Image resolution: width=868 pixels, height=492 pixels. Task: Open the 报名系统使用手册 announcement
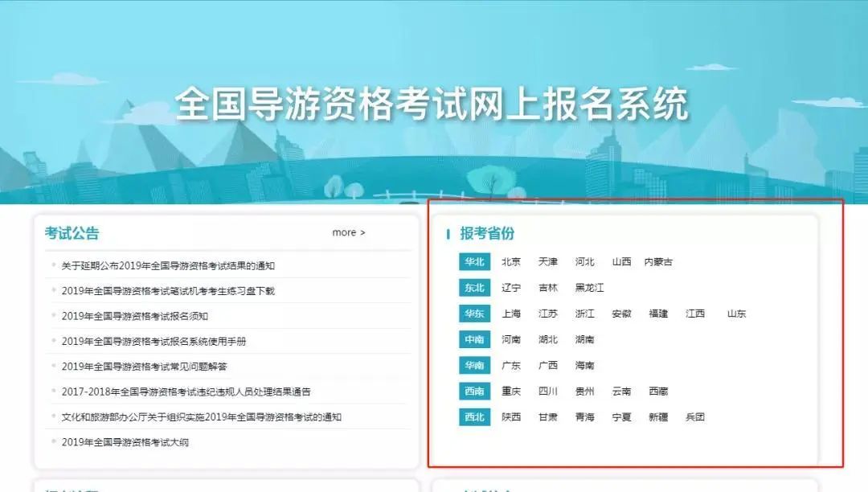154,341
